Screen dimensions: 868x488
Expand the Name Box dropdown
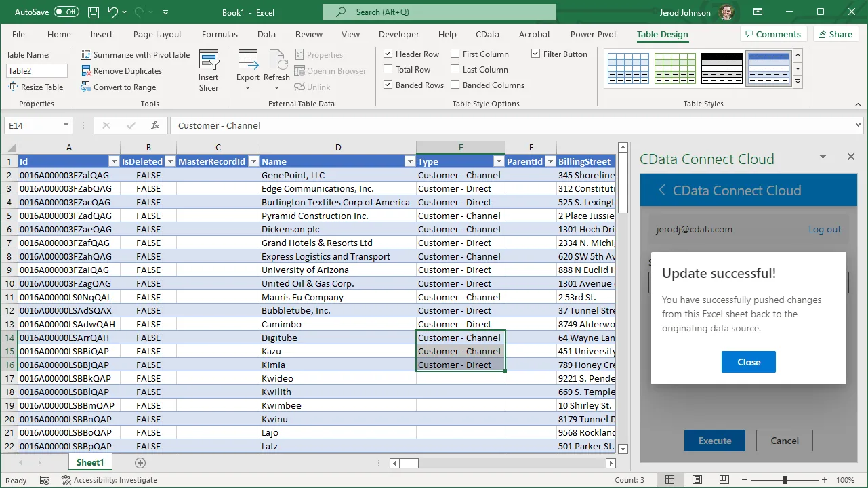(66, 125)
